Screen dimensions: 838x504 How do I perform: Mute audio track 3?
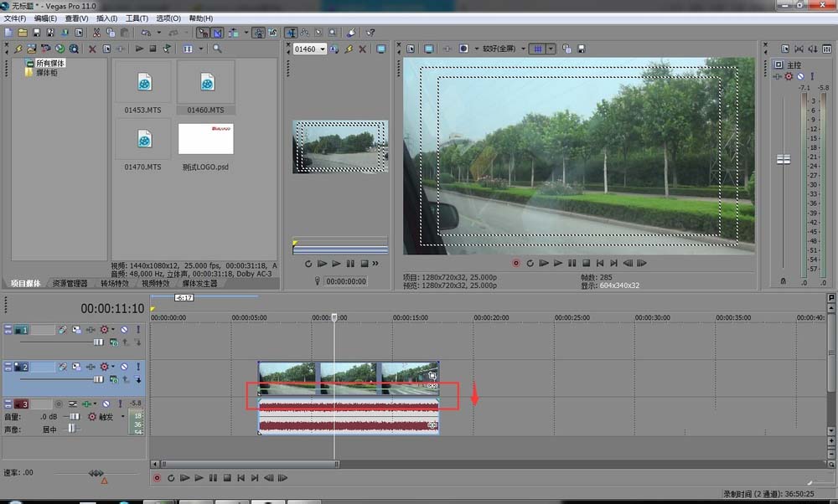pyautogui.click(x=106, y=404)
